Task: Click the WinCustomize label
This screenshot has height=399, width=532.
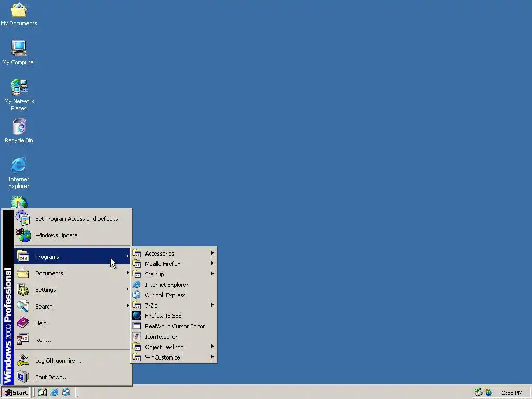Action: tap(163, 357)
